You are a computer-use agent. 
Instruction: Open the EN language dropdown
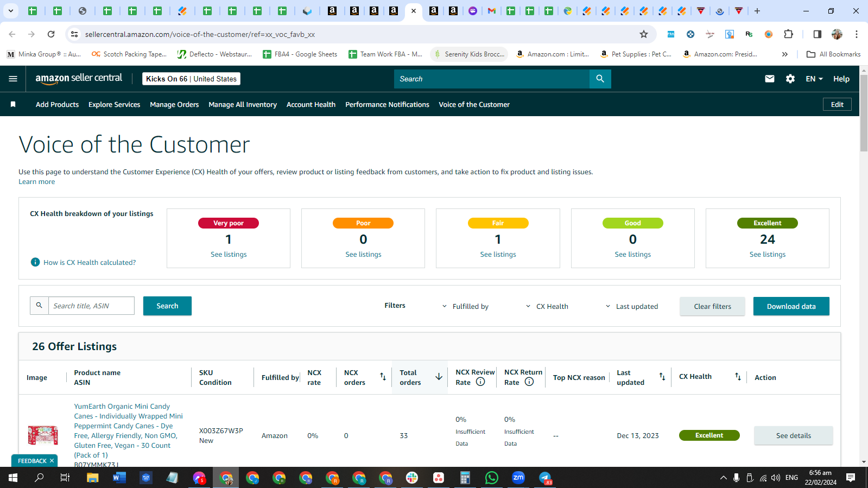point(814,79)
